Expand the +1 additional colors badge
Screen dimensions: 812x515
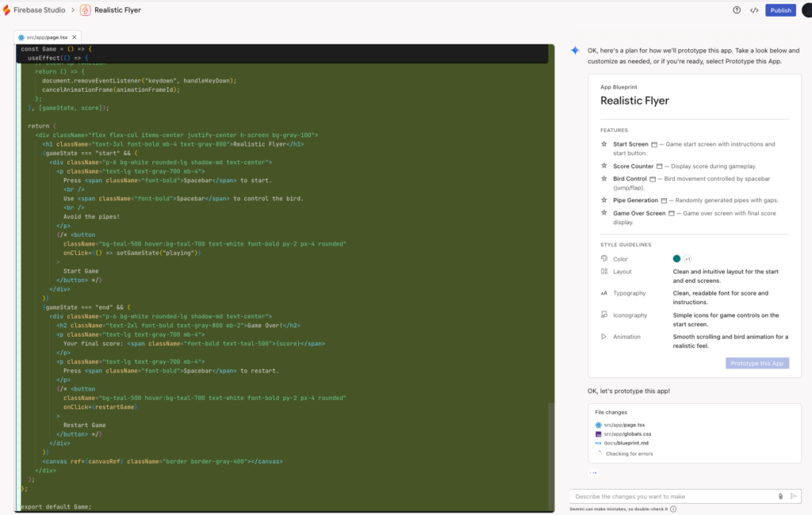pyautogui.click(x=688, y=259)
